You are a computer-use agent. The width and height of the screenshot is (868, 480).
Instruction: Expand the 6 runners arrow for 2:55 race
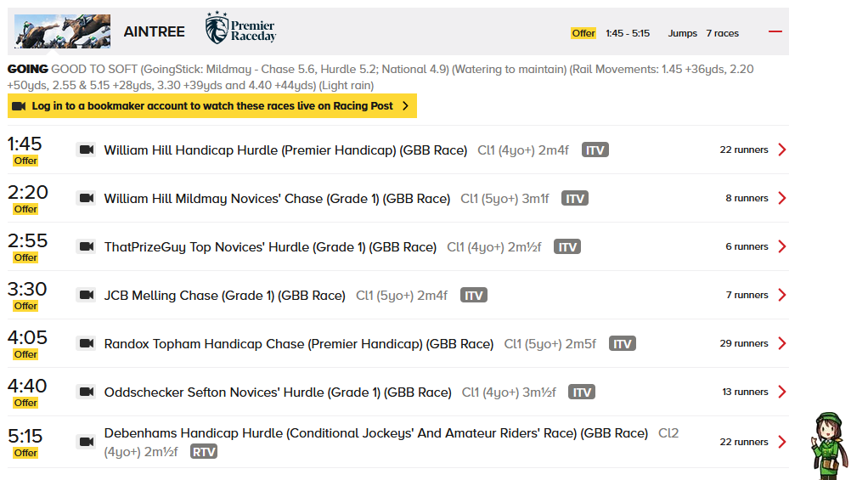[782, 246]
